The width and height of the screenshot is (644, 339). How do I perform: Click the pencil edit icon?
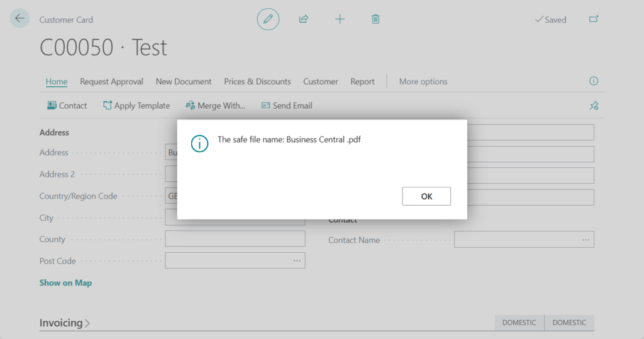[268, 19]
